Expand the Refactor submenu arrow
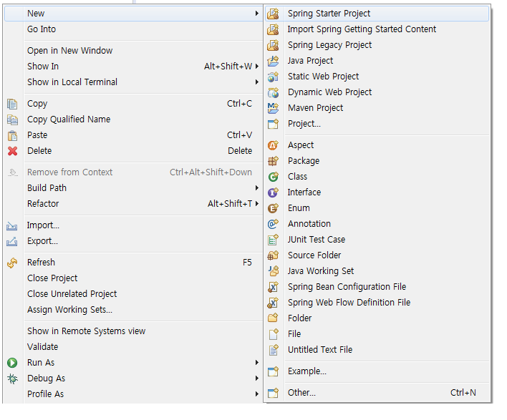The height and width of the screenshot is (420, 507). tap(257, 203)
